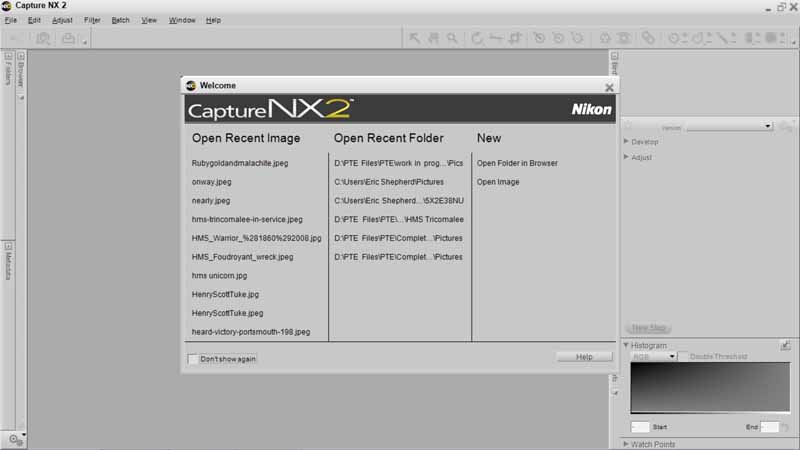Open the Adjust menu

pos(62,20)
